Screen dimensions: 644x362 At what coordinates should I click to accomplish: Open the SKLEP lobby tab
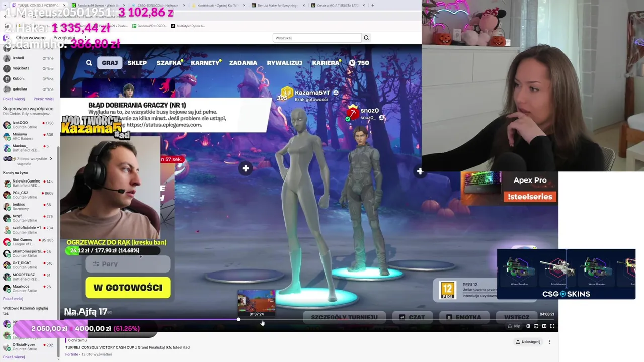point(137,63)
